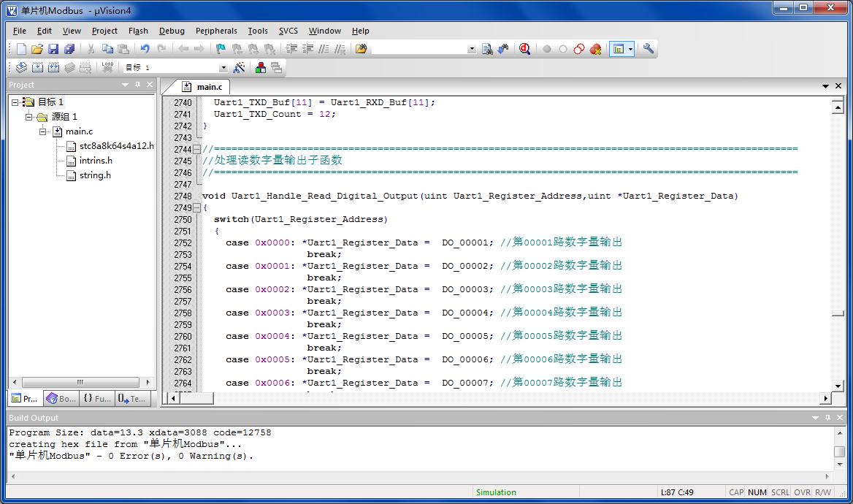Open window layout dropdown arrow
The height and width of the screenshot is (504, 853).
coord(630,49)
